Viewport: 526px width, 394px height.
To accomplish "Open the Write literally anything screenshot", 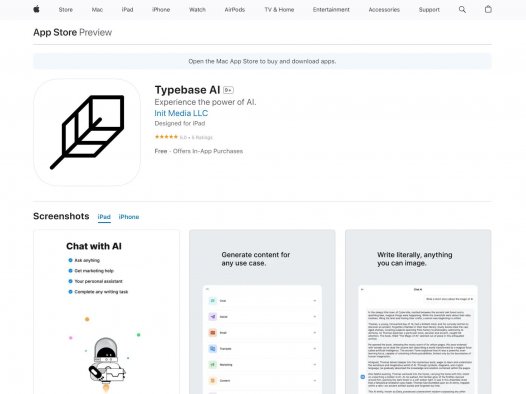I will (x=418, y=312).
